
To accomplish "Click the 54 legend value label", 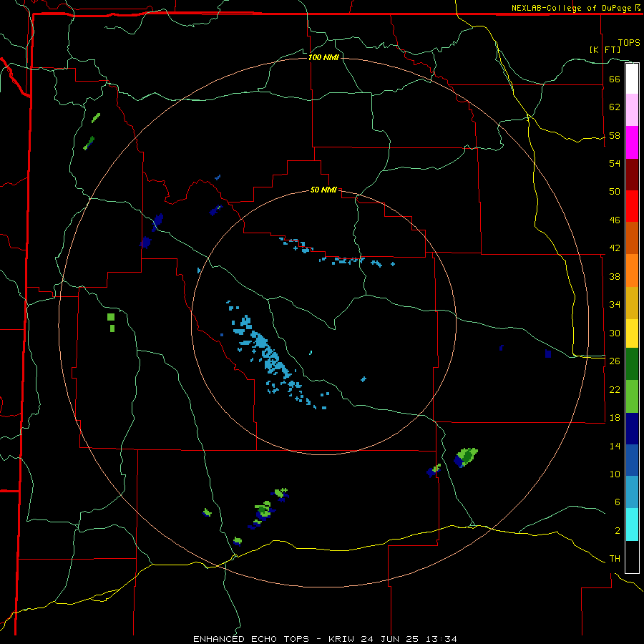I will click(x=615, y=163).
